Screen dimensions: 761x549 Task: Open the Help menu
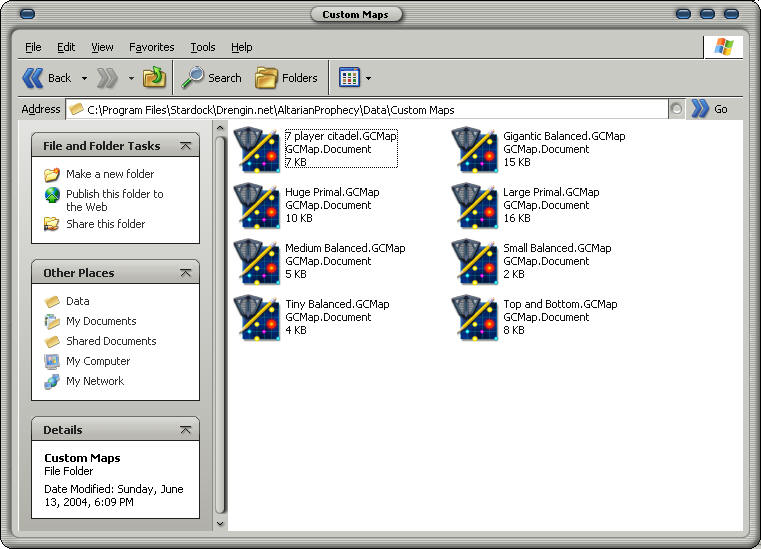[x=242, y=47]
